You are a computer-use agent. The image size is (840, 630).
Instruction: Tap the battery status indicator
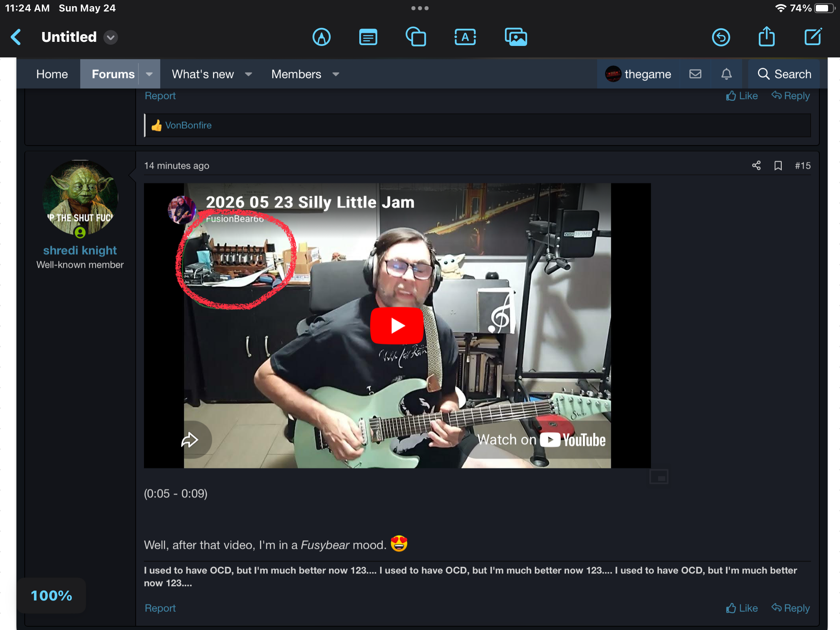coord(824,8)
